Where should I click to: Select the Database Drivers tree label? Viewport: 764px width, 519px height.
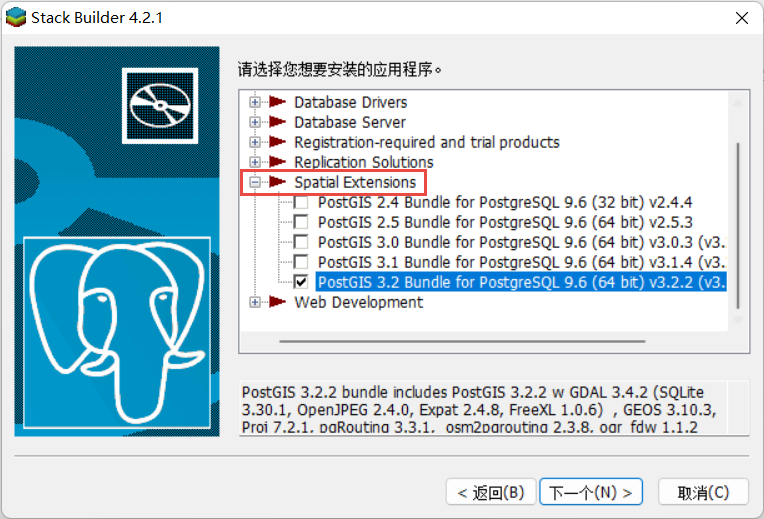tap(350, 102)
